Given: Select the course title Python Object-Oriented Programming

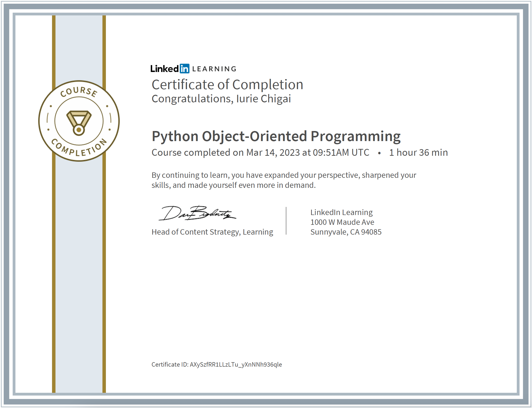Looking at the screenshot, I should point(276,136).
